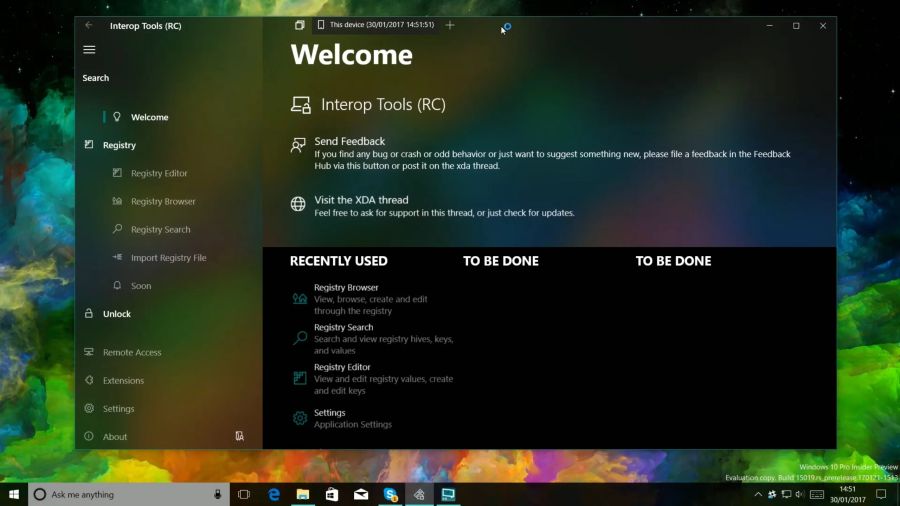Open the hamburger navigation menu
The height and width of the screenshot is (506, 900).
pyautogui.click(x=89, y=50)
